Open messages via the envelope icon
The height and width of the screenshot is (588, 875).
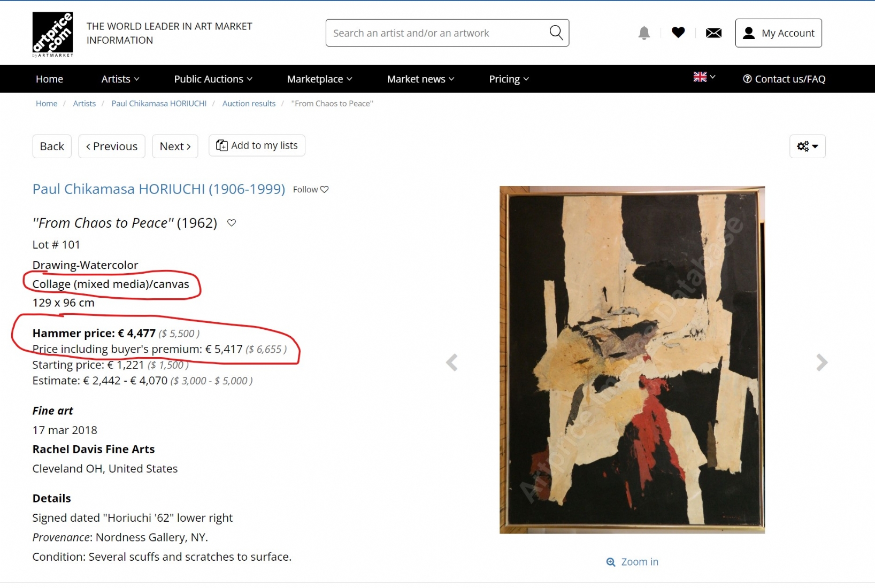point(713,33)
